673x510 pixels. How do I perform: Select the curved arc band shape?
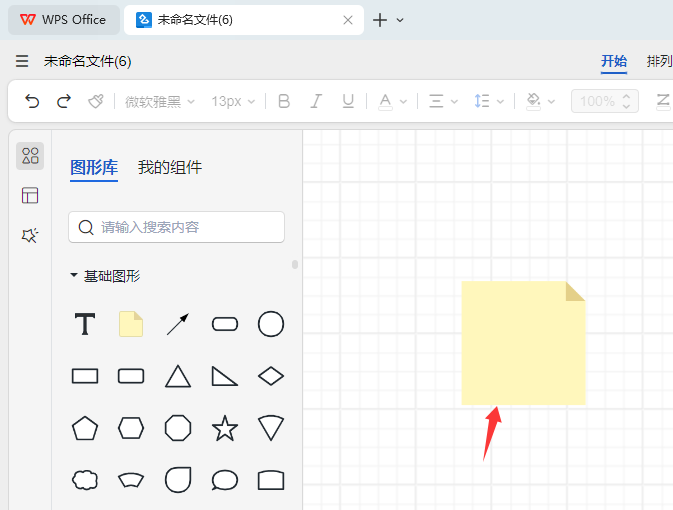click(x=131, y=480)
